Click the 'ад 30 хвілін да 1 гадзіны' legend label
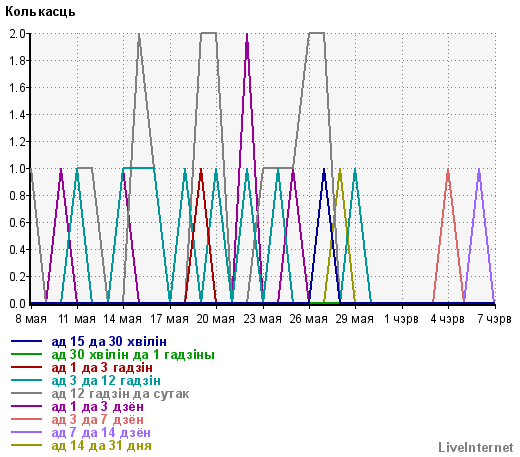 click(x=133, y=355)
